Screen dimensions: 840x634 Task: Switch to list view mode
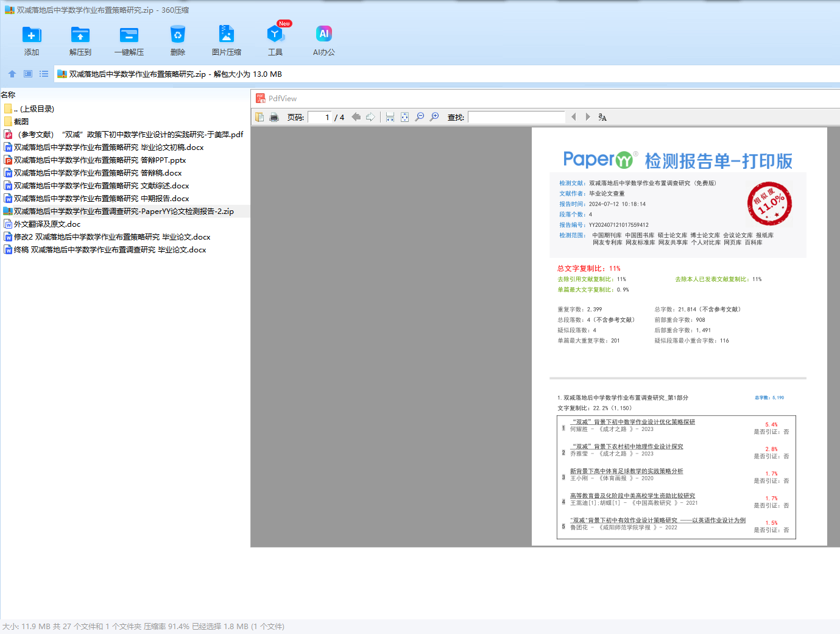pos(44,74)
